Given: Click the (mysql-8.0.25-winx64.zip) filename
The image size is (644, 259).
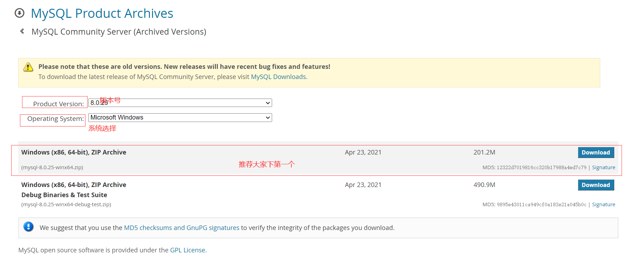Looking at the screenshot, I should [52, 167].
